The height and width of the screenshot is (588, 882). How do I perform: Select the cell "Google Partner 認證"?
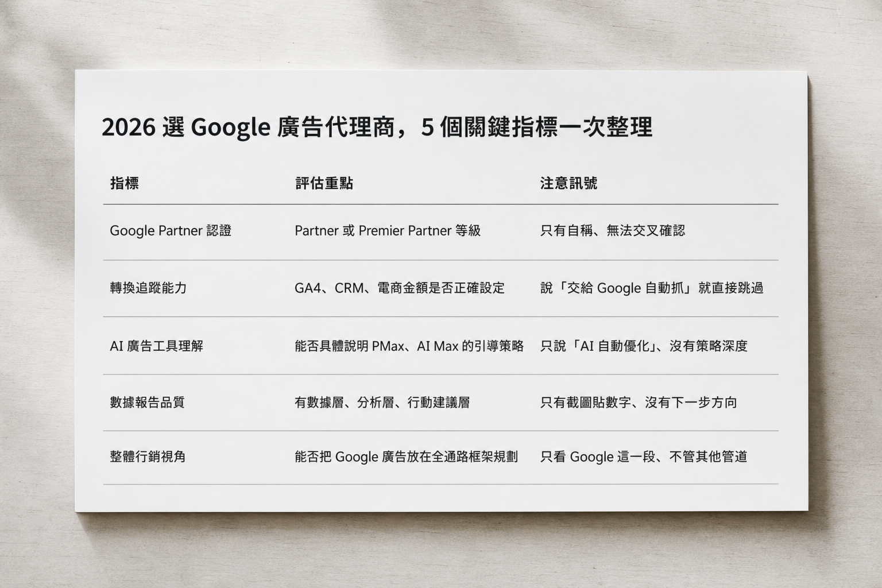[171, 231]
